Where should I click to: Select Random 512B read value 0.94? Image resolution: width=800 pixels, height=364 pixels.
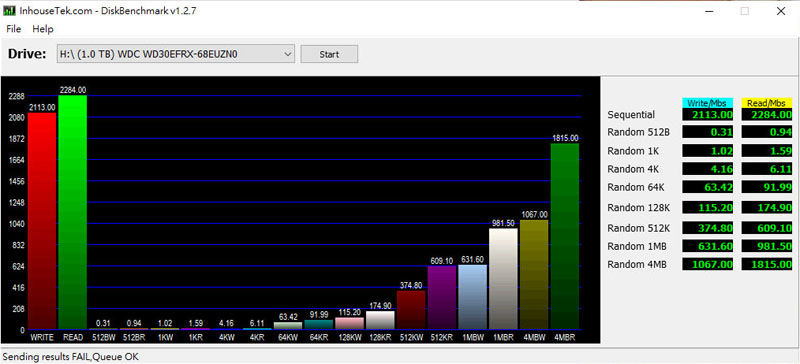point(766,132)
